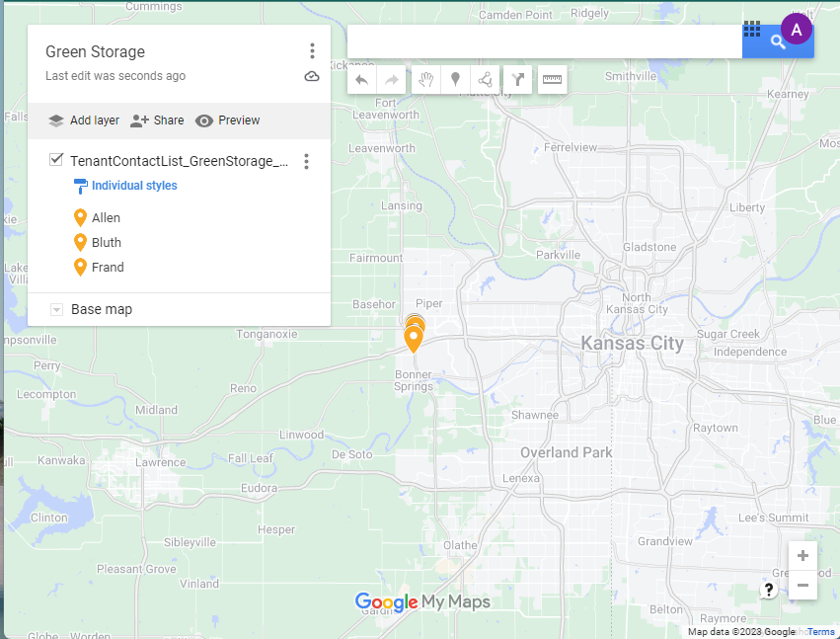Select the Add marker tool
The image size is (840, 639).
point(455,80)
